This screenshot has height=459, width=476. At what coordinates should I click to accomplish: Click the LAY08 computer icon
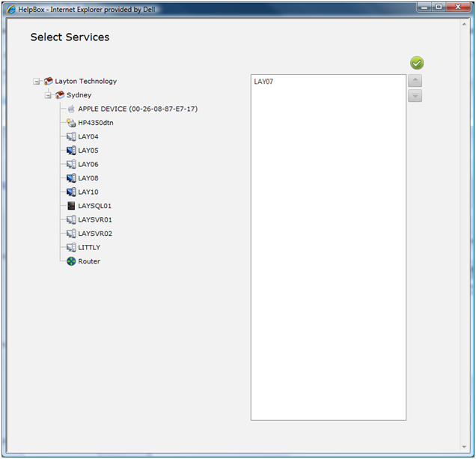(71, 178)
